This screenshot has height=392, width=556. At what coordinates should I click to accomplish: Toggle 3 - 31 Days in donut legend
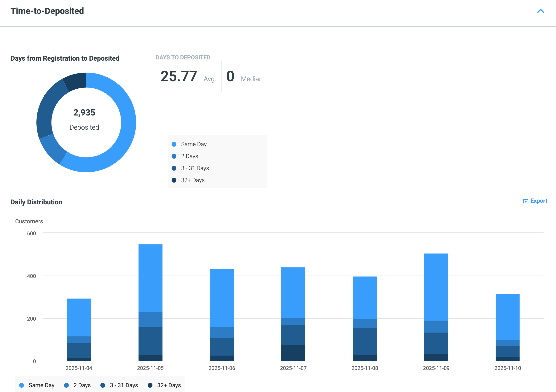point(190,168)
